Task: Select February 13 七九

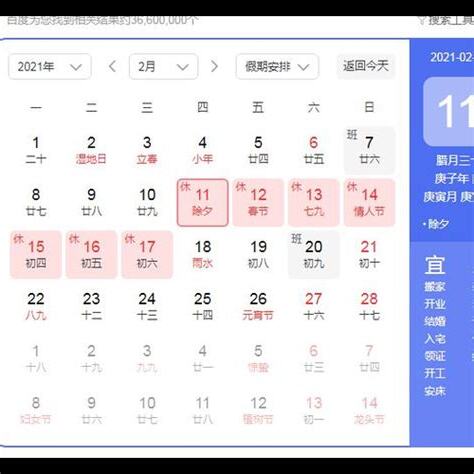Action: (x=314, y=202)
